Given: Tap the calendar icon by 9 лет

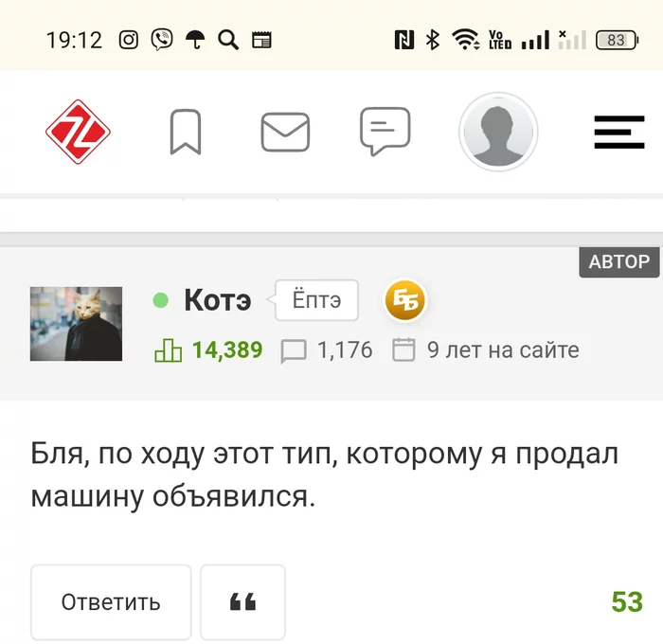Looking at the screenshot, I should point(403,349).
